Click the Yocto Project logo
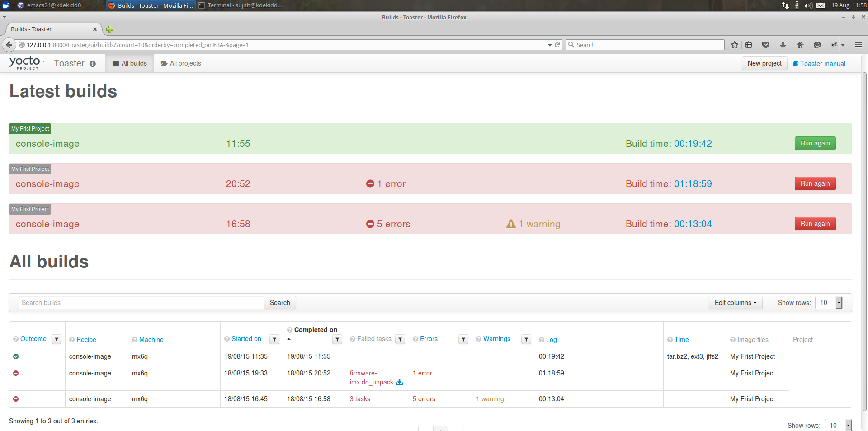 pyautogui.click(x=26, y=63)
